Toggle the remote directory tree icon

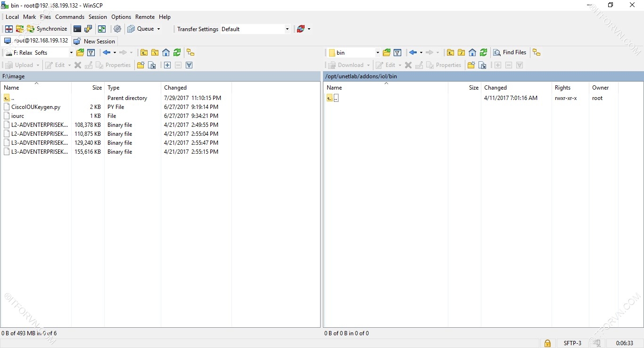pyautogui.click(x=537, y=53)
